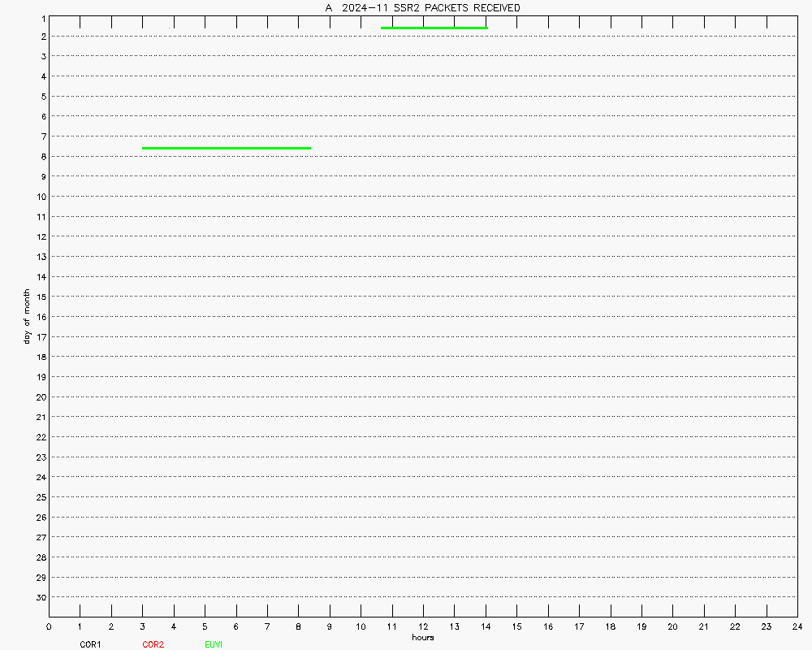Select the black COR1 legend label
This screenshot has height=650, width=812.
click(90, 644)
